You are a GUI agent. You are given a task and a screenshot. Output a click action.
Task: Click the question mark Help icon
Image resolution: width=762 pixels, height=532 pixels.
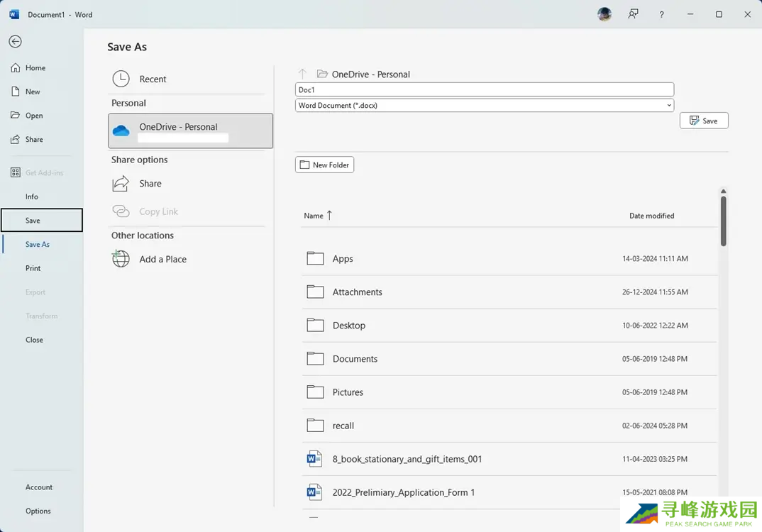661,14
